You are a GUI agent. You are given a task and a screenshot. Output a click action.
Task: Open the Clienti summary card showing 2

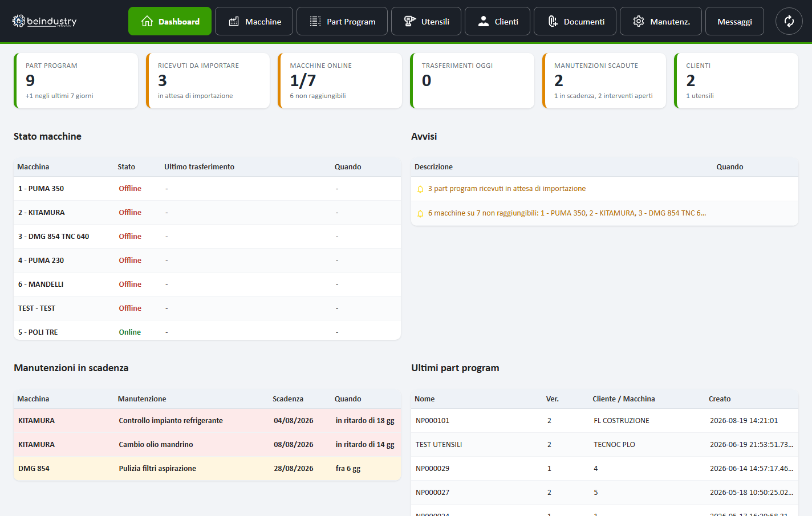(736, 80)
